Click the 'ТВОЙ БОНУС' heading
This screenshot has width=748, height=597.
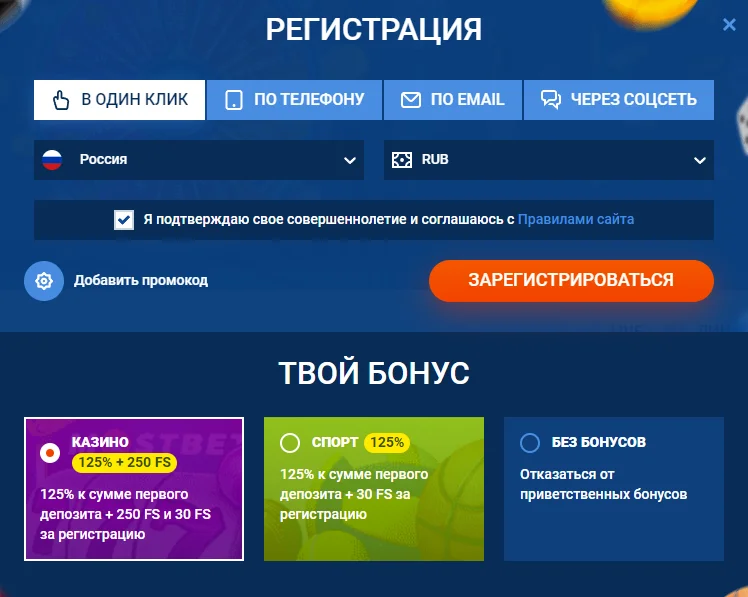[374, 373]
